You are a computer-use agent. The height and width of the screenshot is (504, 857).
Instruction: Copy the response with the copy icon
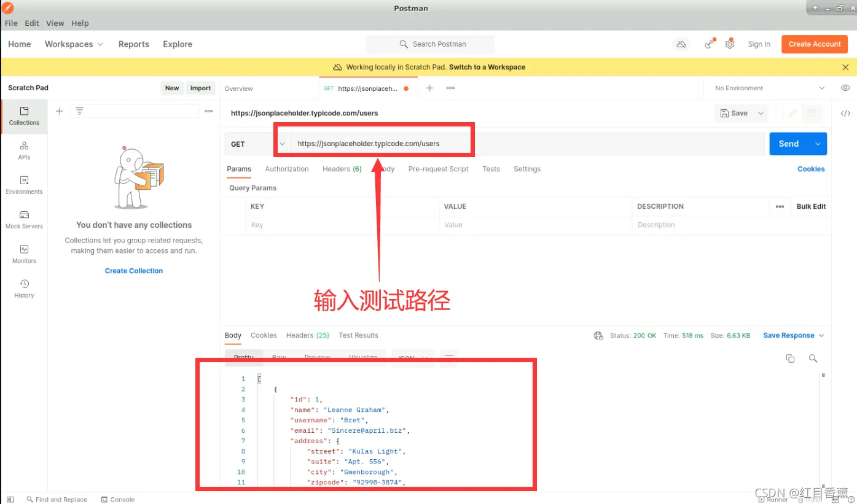(x=791, y=359)
